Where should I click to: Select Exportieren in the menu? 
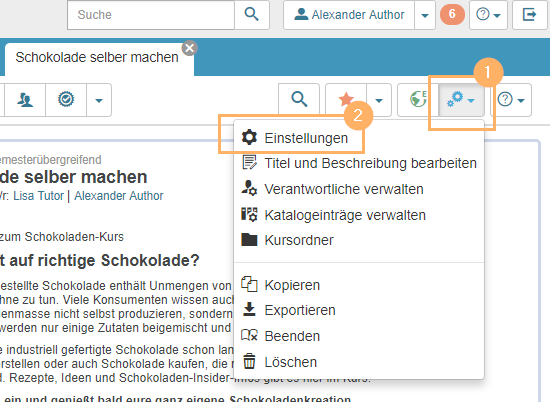(x=359, y=310)
